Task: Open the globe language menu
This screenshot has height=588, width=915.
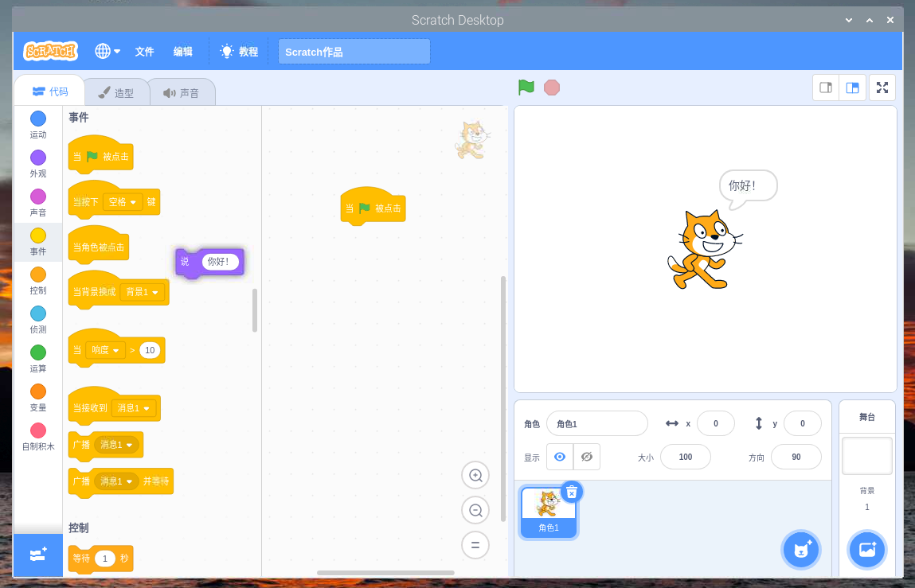Action: pyautogui.click(x=108, y=52)
